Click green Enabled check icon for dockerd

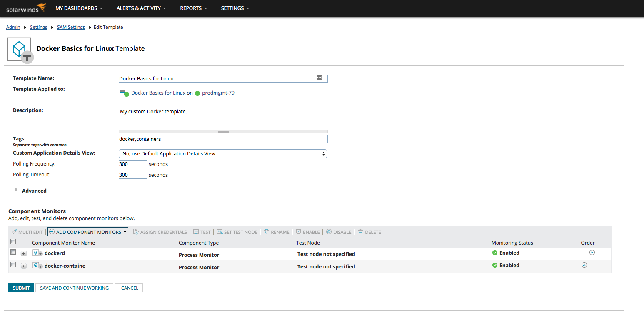[x=495, y=253]
